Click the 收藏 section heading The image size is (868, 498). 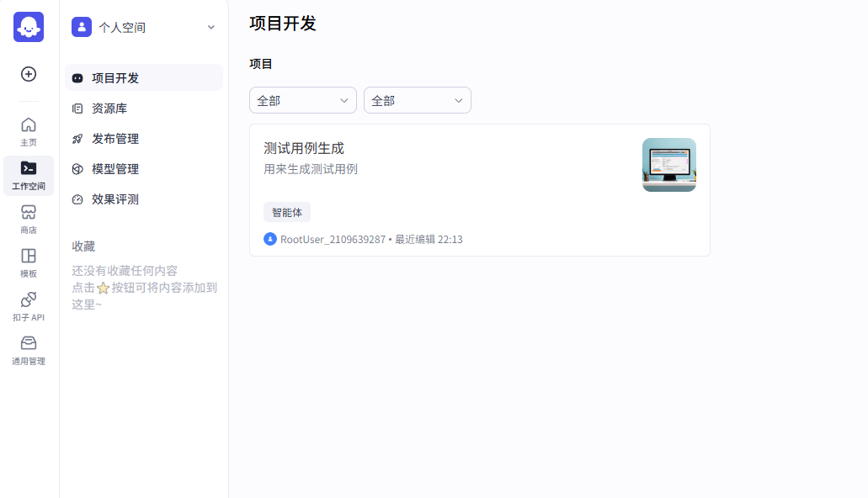pos(83,246)
